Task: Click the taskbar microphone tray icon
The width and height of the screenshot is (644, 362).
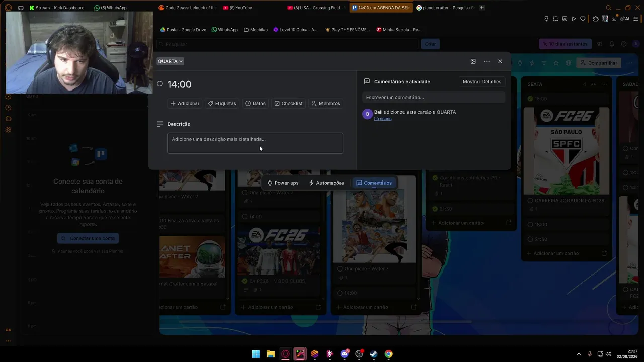Action: 590,354
